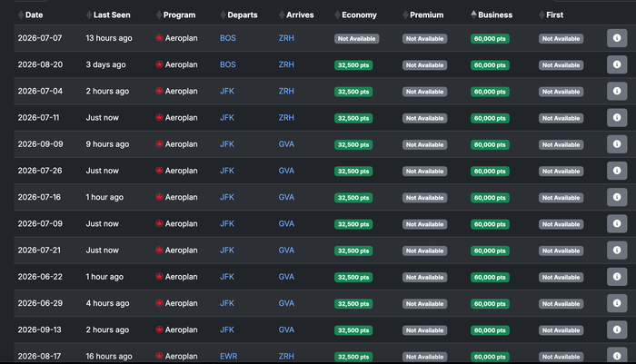Click '16 hours ago' last seen cell
The width and height of the screenshot is (636, 364).
pyautogui.click(x=109, y=357)
